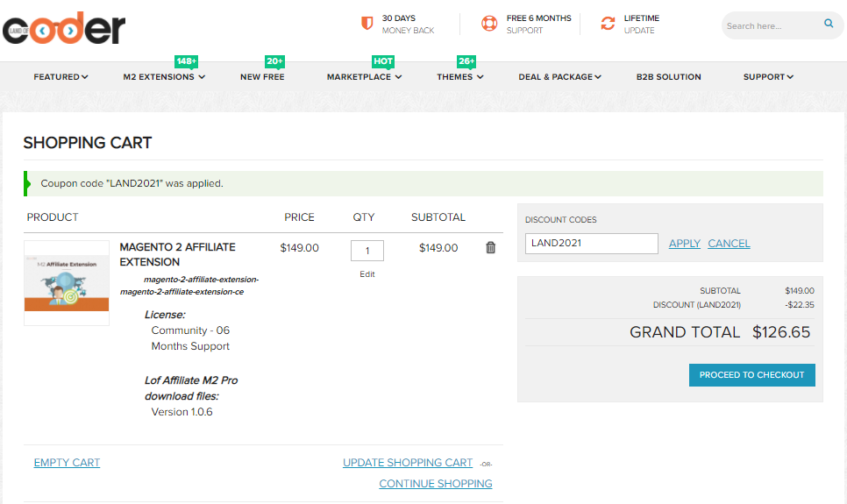Click the Empty Cart link
The width and height of the screenshot is (847, 504).
click(x=67, y=463)
